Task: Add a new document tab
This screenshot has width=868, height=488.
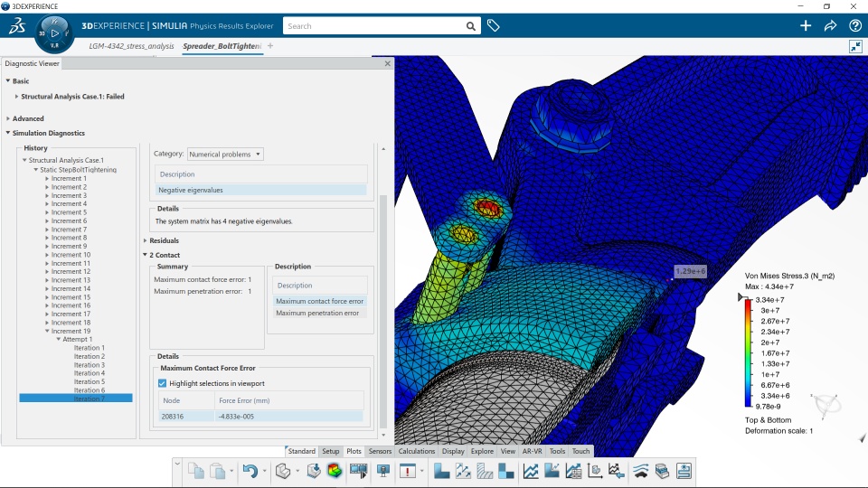Action: click(x=270, y=46)
